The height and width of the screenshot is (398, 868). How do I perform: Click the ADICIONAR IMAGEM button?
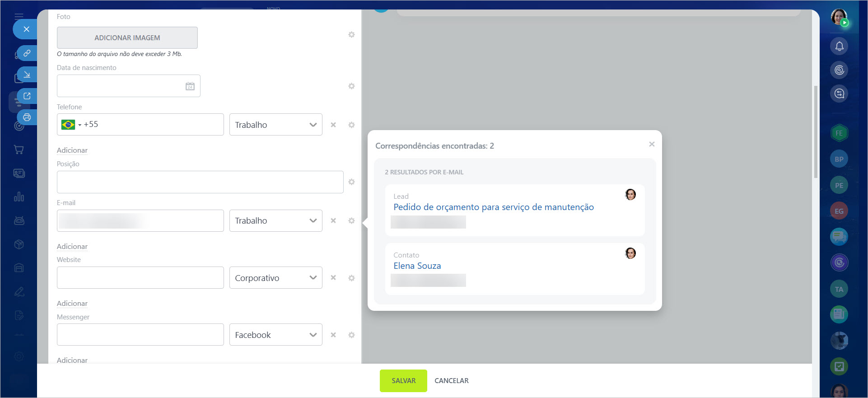point(127,38)
